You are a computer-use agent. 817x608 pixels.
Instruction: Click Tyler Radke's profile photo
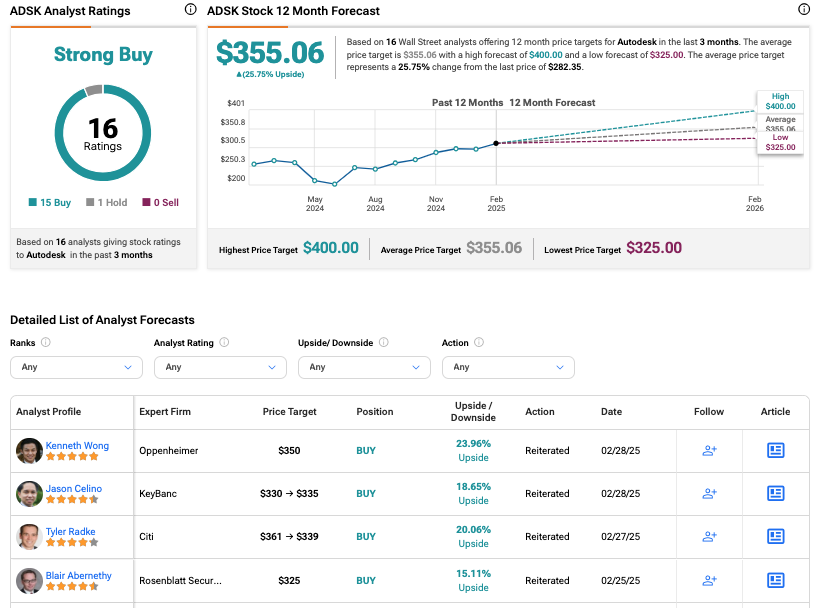[29, 537]
